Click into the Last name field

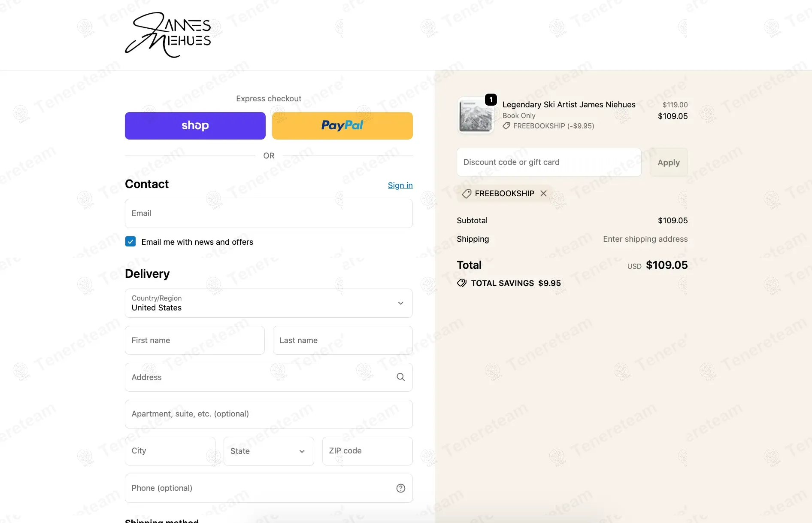click(342, 341)
